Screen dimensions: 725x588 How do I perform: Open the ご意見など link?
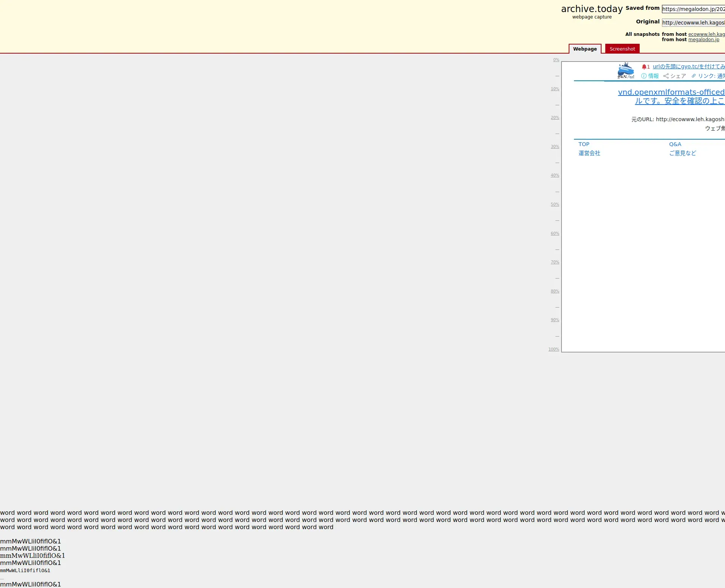[x=682, y=153]
